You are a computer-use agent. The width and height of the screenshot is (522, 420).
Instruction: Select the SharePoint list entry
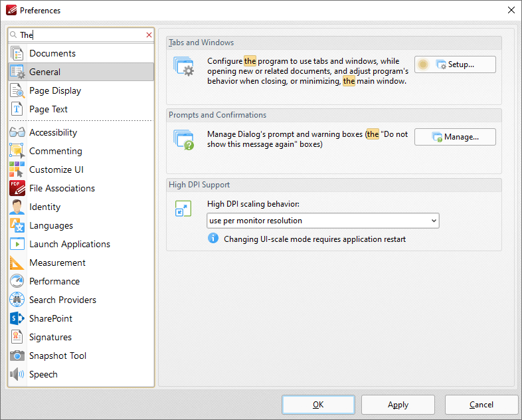(81, 318)
